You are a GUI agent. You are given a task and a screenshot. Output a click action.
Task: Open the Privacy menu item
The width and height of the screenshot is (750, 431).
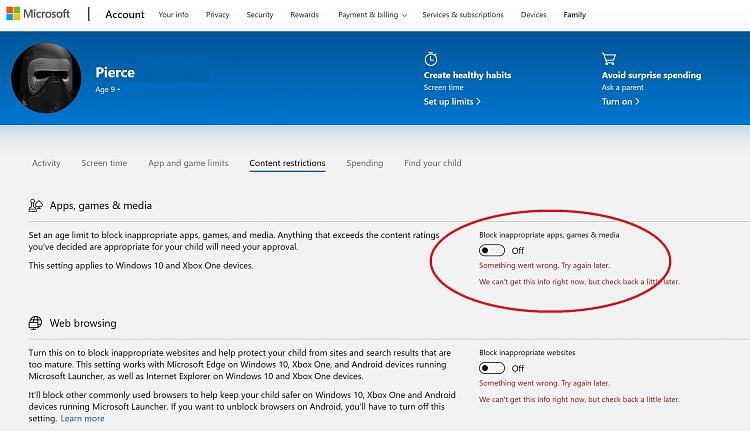218,15
